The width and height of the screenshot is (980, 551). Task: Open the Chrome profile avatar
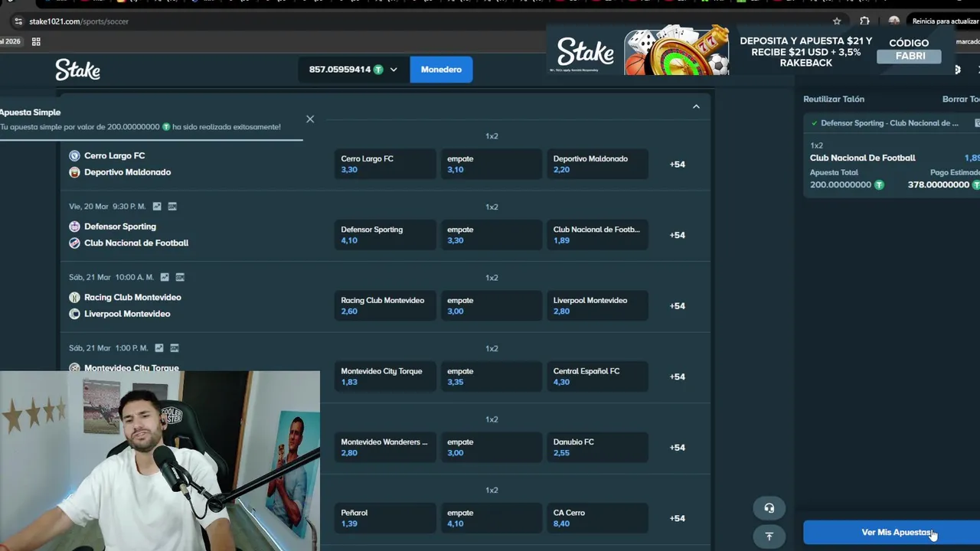893,21
